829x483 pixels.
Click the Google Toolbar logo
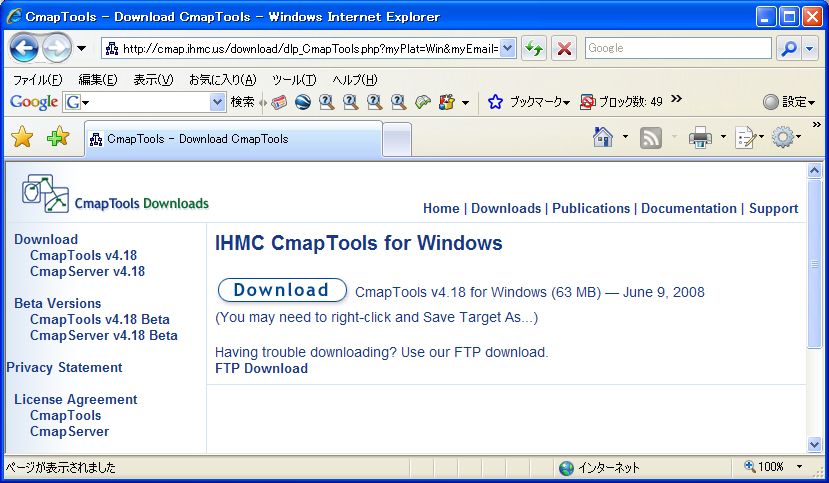(x=33, y=101)
